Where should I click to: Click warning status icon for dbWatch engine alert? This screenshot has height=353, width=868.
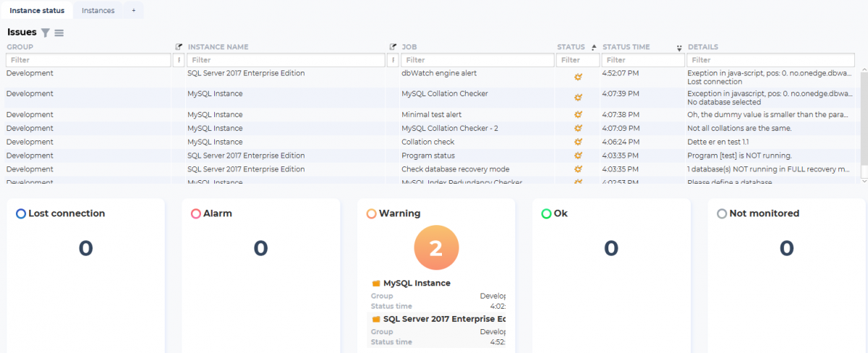pyautogui.click(x=578, y=77)
